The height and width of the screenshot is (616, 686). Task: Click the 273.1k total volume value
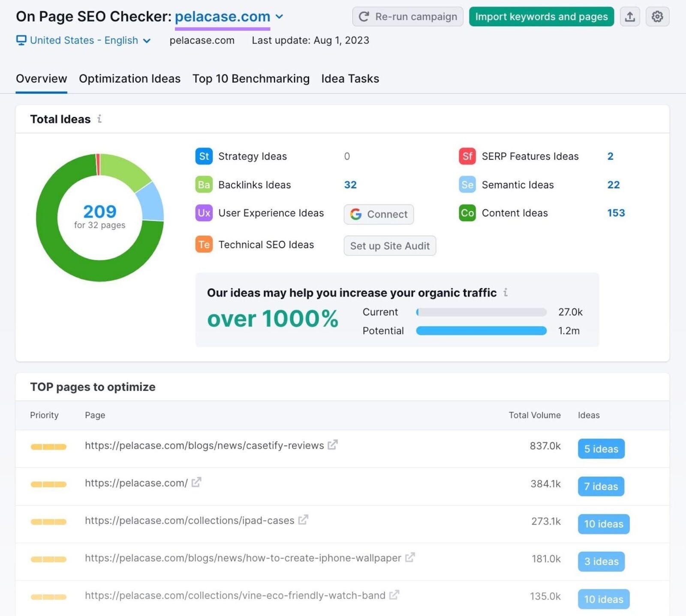546,521
